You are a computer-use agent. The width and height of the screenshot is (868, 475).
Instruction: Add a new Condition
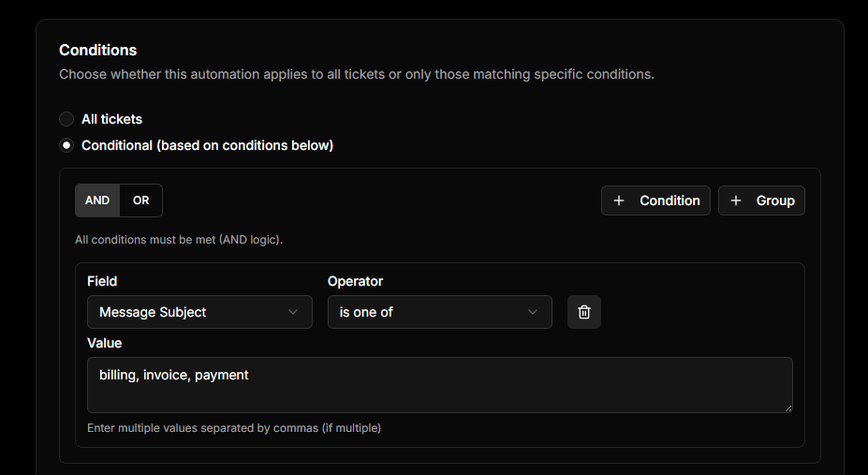tap(655, 200)
